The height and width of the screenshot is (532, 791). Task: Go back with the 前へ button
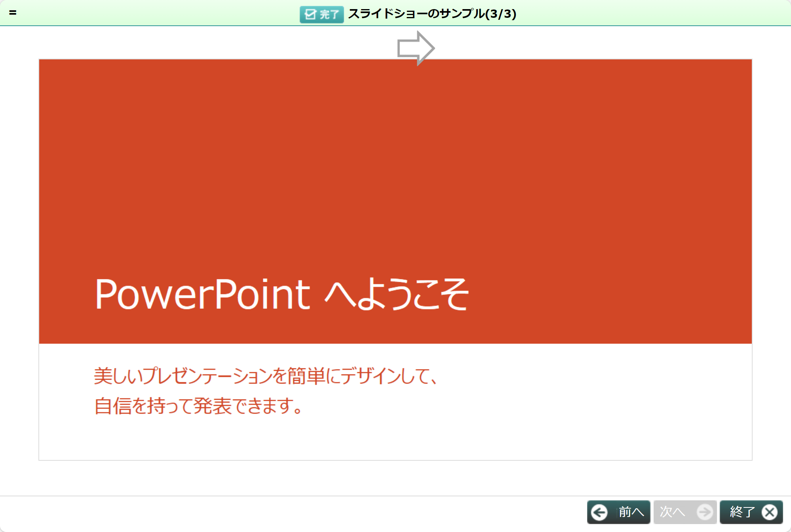click(618, 512)
